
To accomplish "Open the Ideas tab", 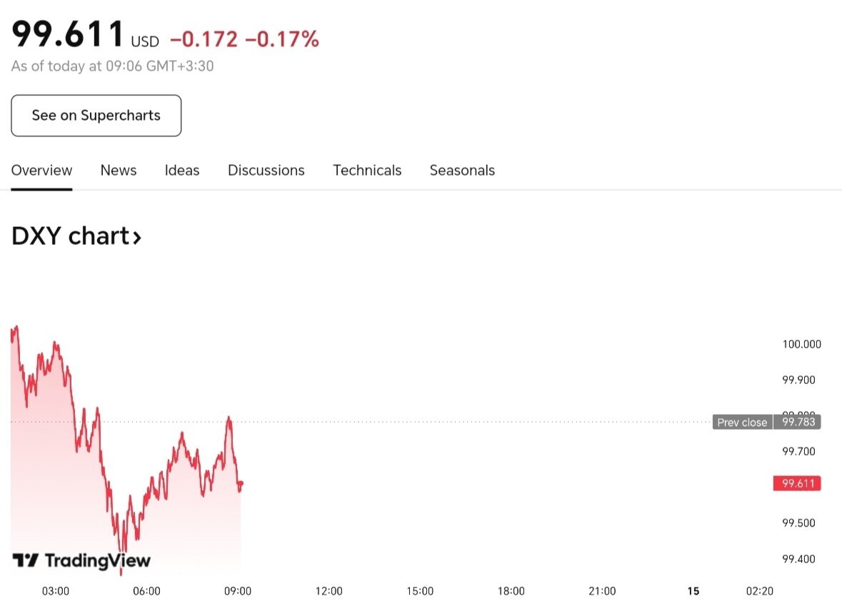I will [182, 171].
